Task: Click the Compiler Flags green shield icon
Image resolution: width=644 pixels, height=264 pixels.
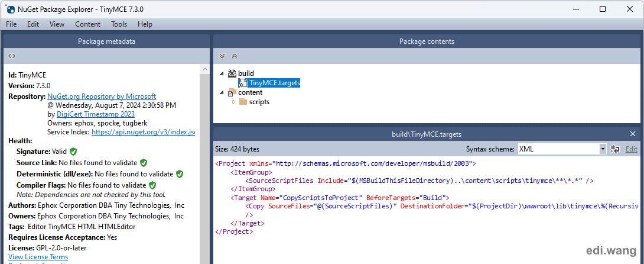Action: coord(152,185)
